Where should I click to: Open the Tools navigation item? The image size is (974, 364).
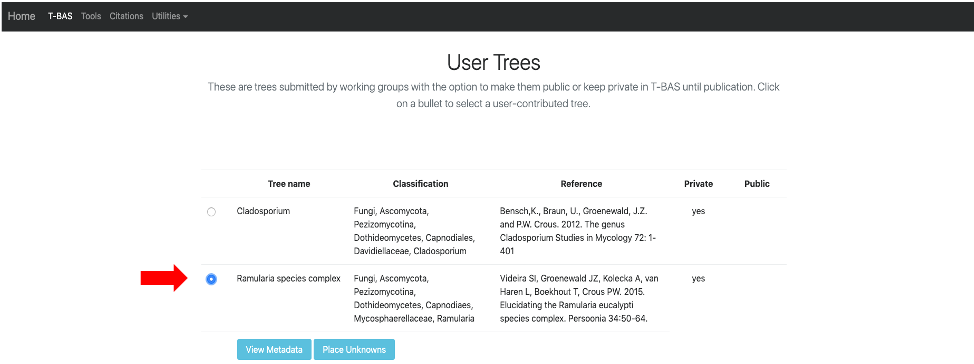(x=91, y=16)
